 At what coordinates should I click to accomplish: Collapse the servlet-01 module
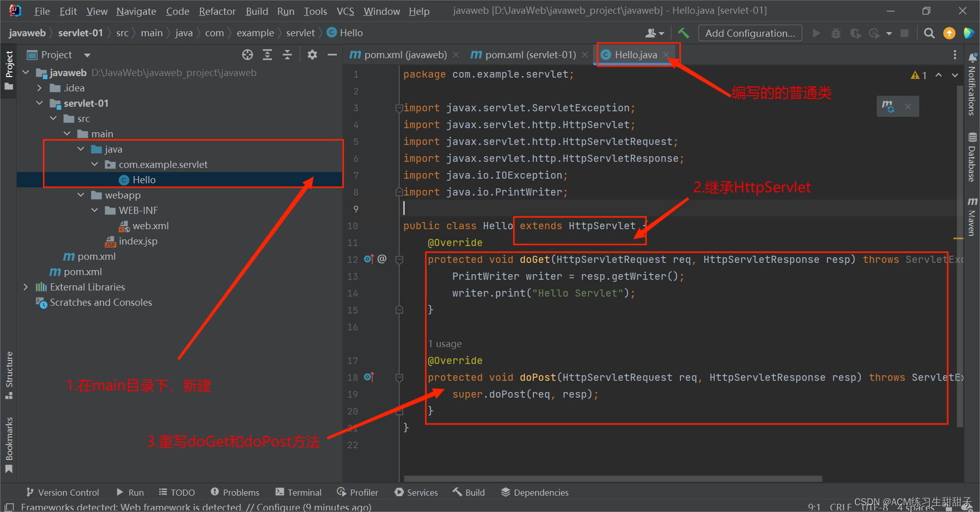click(x=39, y=103)
